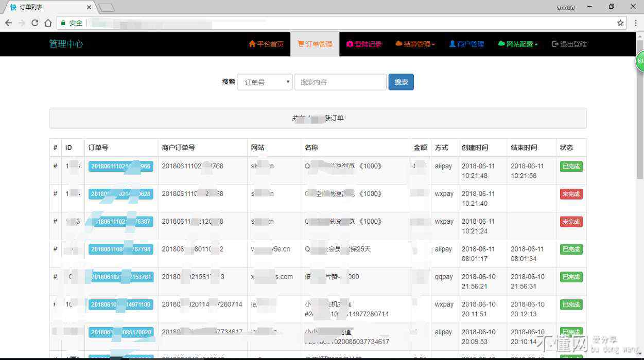Click 管理中心 brand title

[x=66, y=44]
